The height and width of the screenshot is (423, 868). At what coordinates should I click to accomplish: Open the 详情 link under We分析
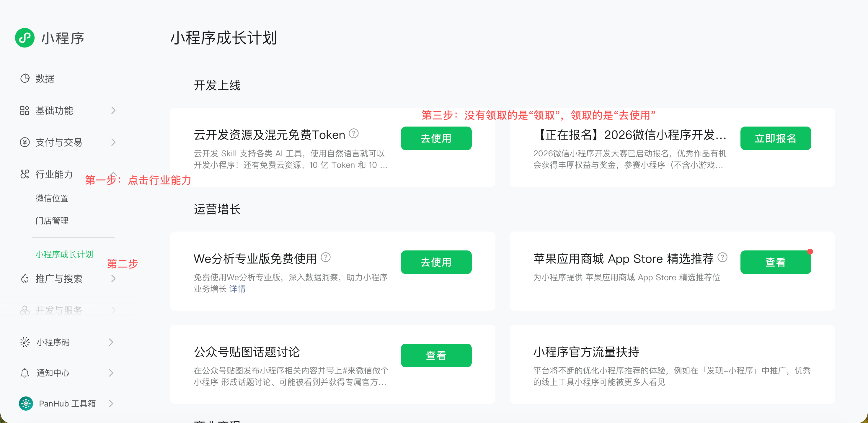237,289
